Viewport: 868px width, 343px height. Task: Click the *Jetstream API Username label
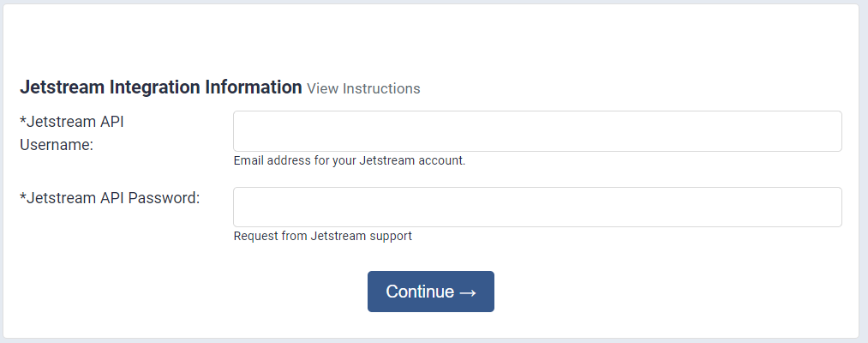tap(72, 133)
